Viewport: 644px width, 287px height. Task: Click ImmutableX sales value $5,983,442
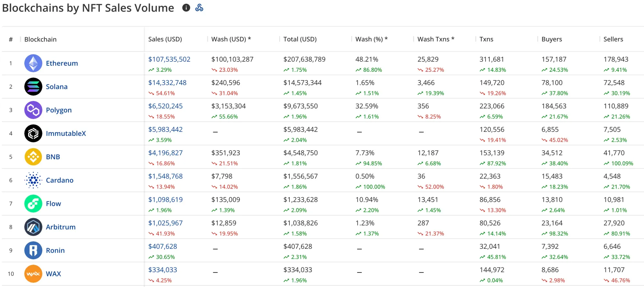(x=165, y=129)
